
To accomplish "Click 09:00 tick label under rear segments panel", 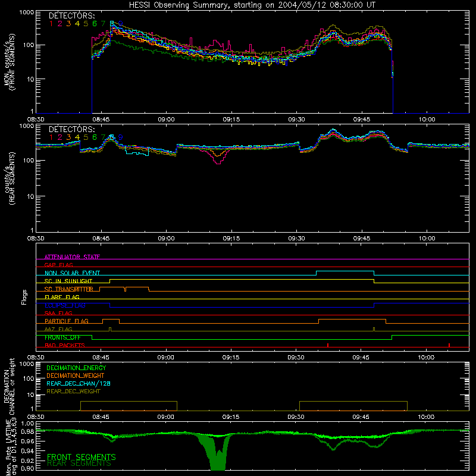I will (x=166, y=239).
